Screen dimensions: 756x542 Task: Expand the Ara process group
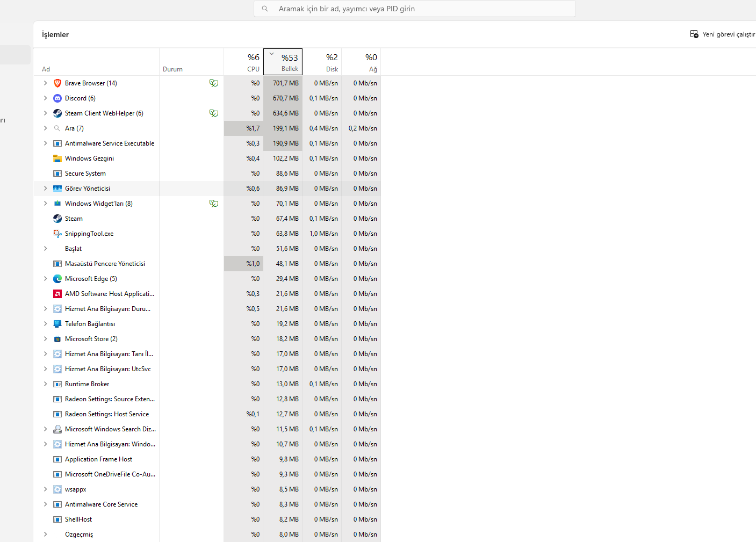45,128
